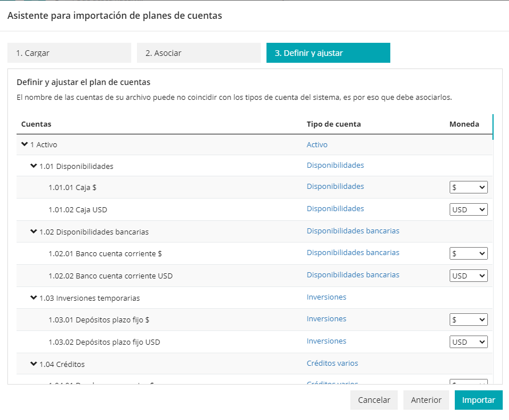Open currency dropdown for 1.01.01 Caja $
Image resolution: width=509 pixels, height=420 pixels.
pyautogui.click(x=468, y=187)
